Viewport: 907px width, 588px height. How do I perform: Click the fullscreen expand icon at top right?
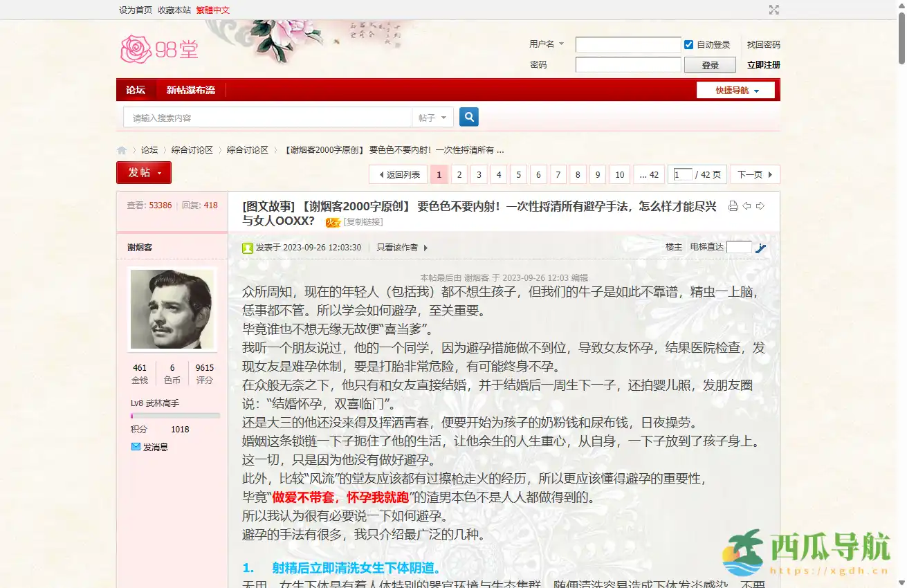[x=773, y=10]
